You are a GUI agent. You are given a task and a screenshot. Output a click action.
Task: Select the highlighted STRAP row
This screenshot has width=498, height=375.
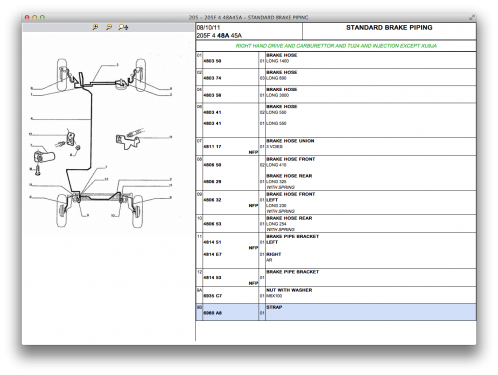tap(336, 312)
